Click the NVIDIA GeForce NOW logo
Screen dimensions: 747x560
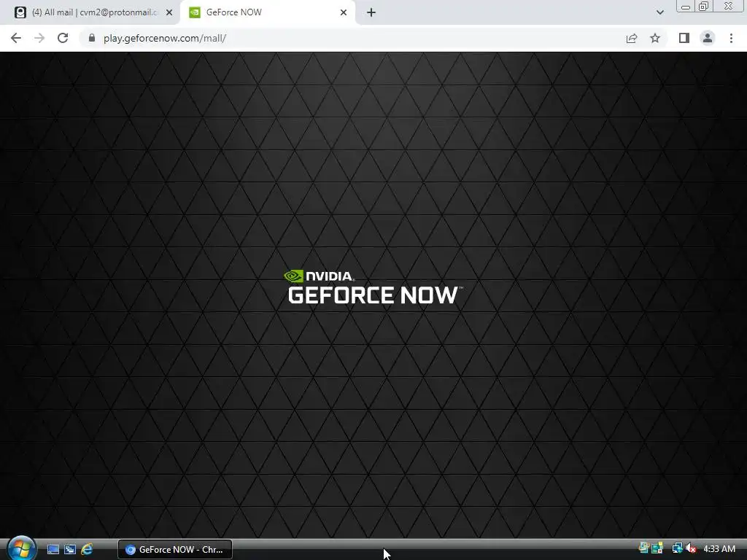pos(373,287)
